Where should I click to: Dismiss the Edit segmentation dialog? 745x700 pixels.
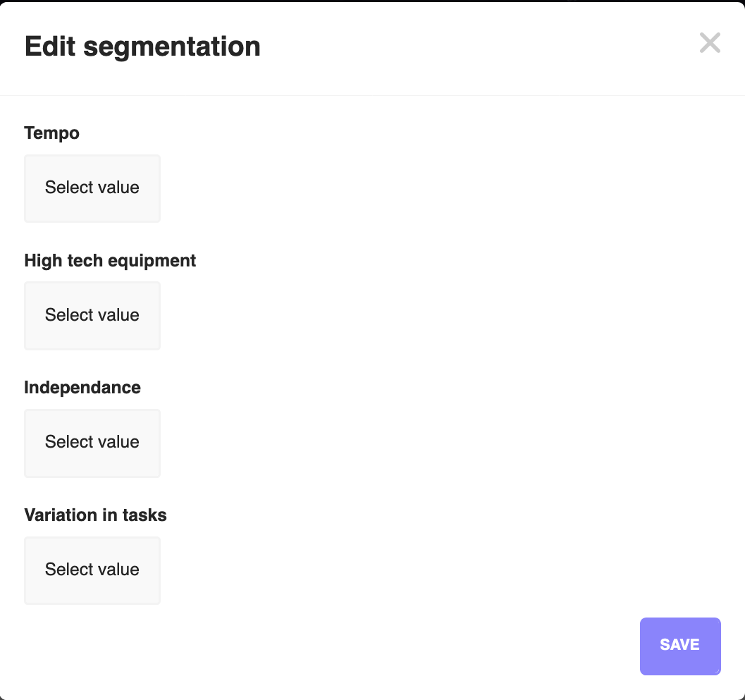[x=710, y=43]
